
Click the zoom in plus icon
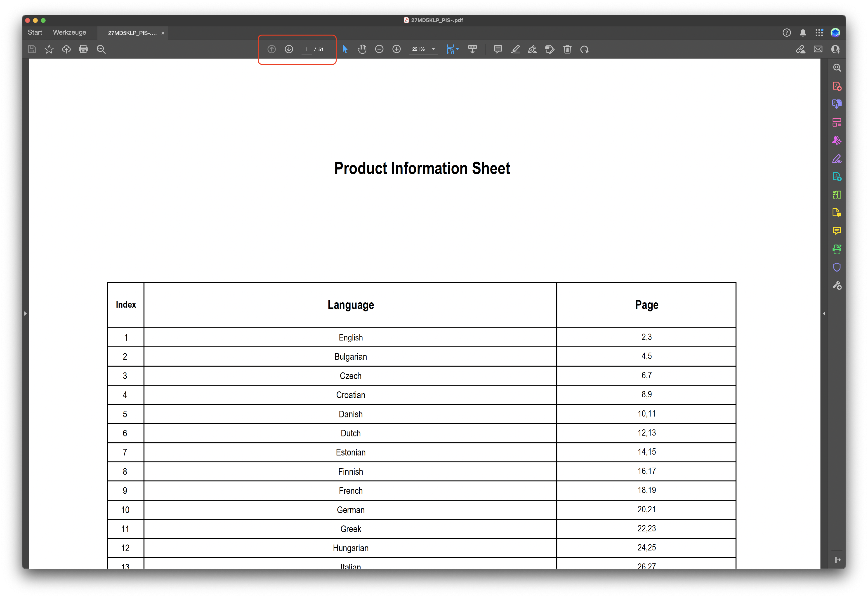pos(396,49)
